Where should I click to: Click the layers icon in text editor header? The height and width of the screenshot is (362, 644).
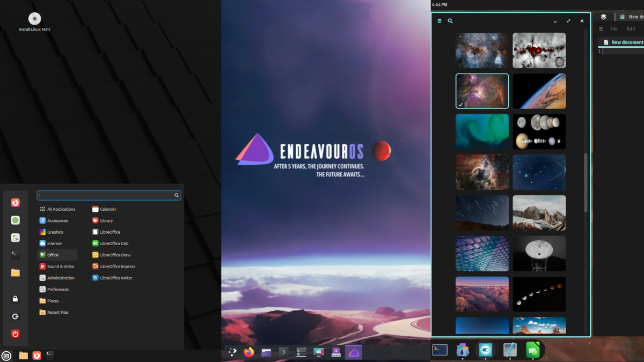click(604, 17)
